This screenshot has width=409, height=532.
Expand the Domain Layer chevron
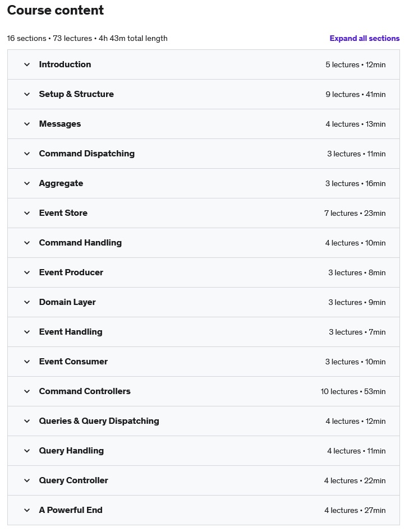27,302
